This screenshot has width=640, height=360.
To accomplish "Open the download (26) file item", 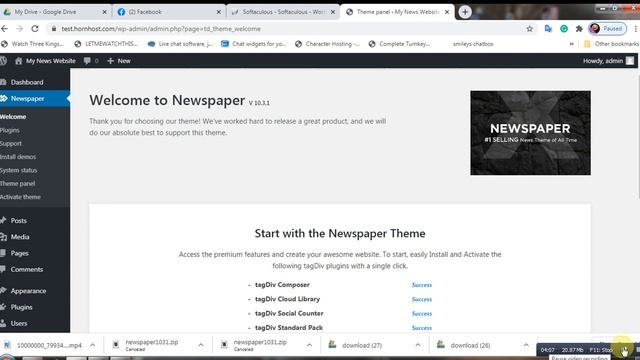I will (463, 345).
